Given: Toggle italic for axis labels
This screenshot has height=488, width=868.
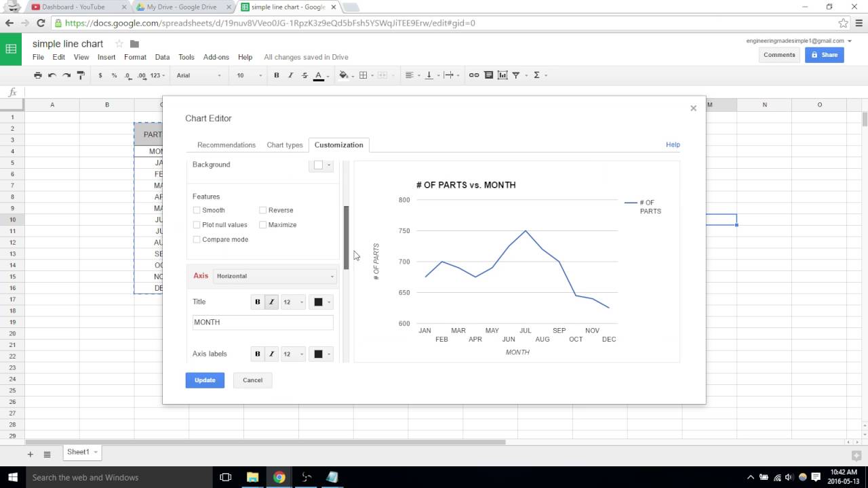Looking at the screenshot, I should click(271, 354).
